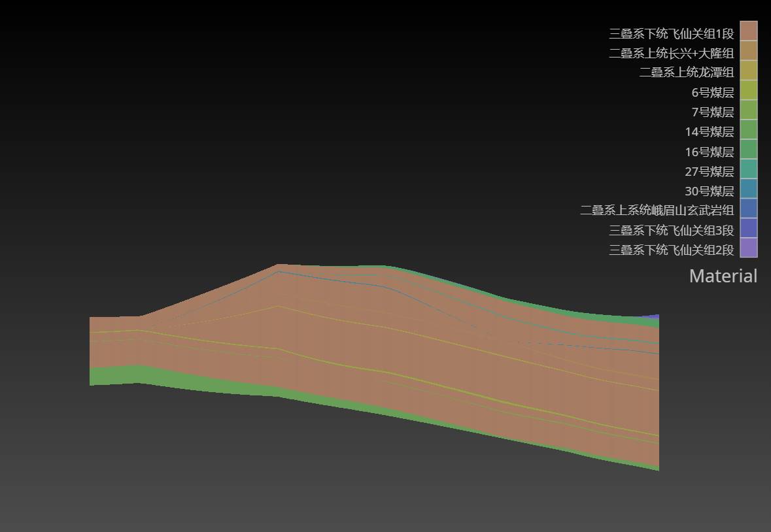This screenshot has height=532, width=771.
Task: Click the 14号煤层 green swatch
Action: point(748,129)
